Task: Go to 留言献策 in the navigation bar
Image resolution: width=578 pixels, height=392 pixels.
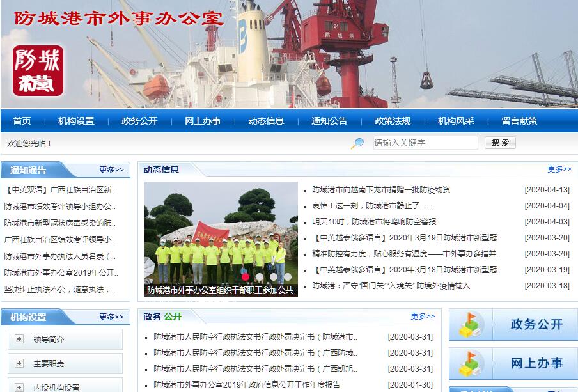Action: [519, 121]
